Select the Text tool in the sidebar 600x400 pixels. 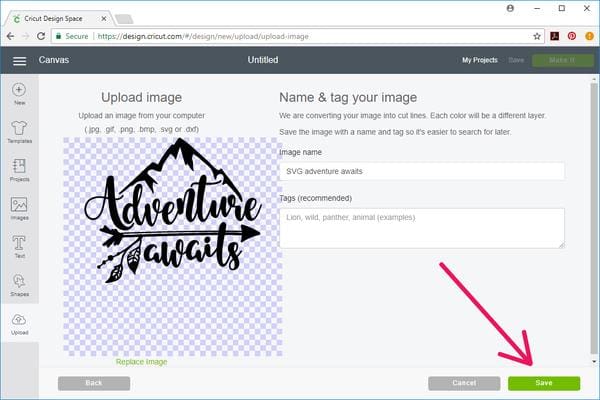(19, 247)
